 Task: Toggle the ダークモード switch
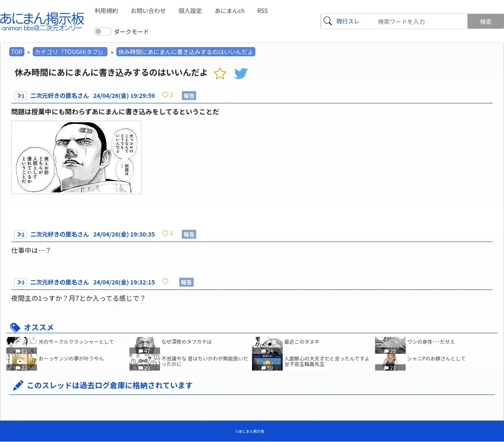pos(102,32)
